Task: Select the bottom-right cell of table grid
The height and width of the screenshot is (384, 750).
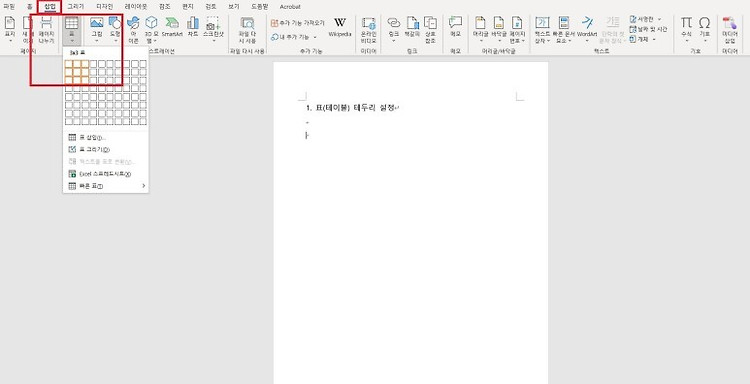Action: point(143,121)
